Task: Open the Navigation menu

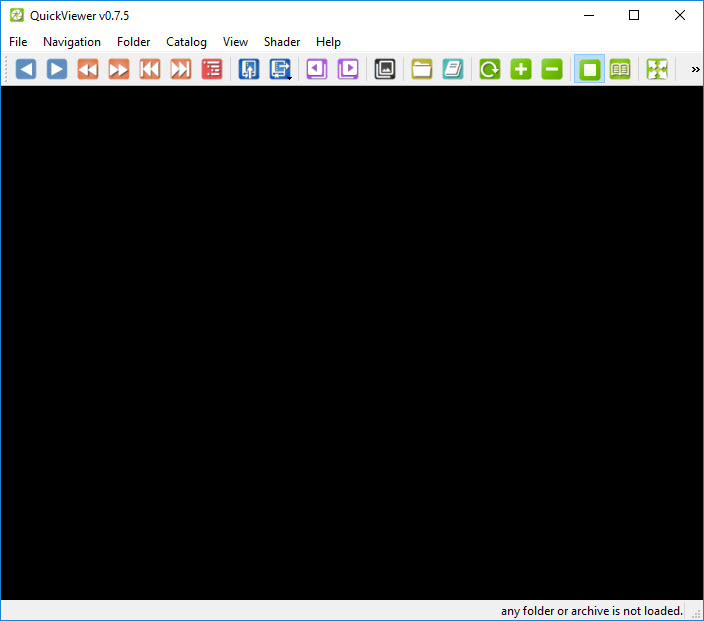Action: click(x=72, y=42)
